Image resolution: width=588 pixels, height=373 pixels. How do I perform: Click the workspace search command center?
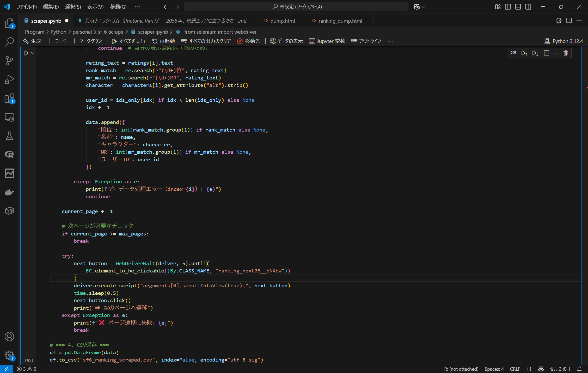point(296,7)
